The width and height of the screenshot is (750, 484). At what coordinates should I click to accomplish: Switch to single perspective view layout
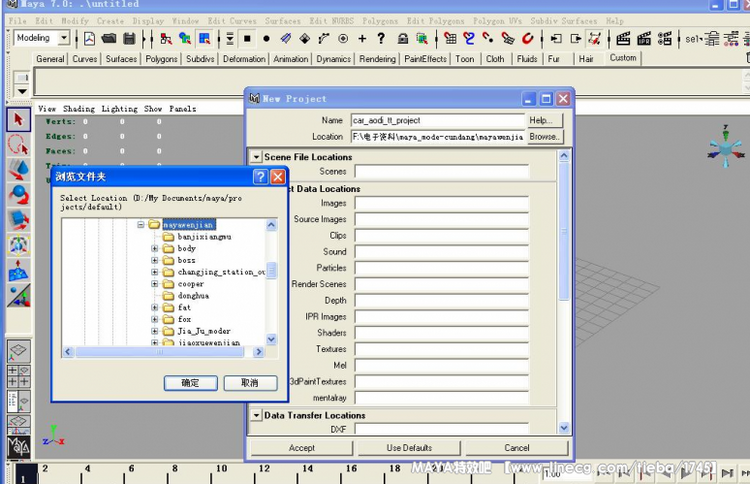coord(19,352)
